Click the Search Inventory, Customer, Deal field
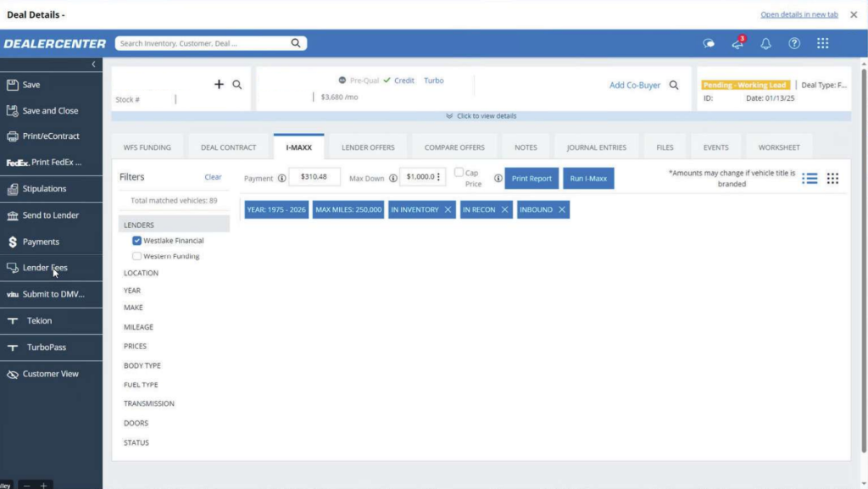The image size is (868, 489). coord(211,43)
